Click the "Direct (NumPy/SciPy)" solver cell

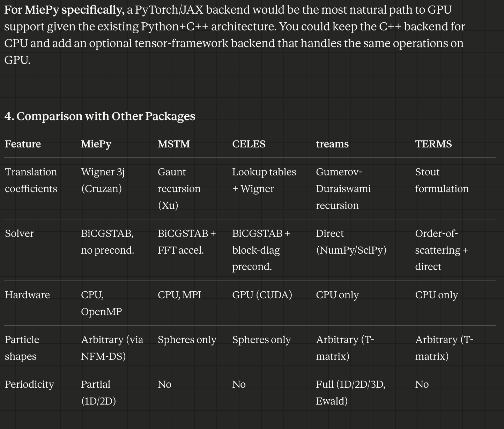(351, 242)
